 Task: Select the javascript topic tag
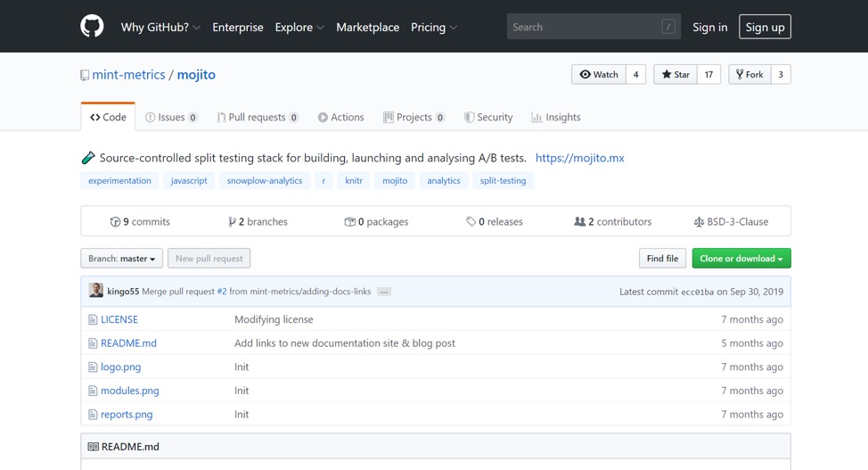189,181
